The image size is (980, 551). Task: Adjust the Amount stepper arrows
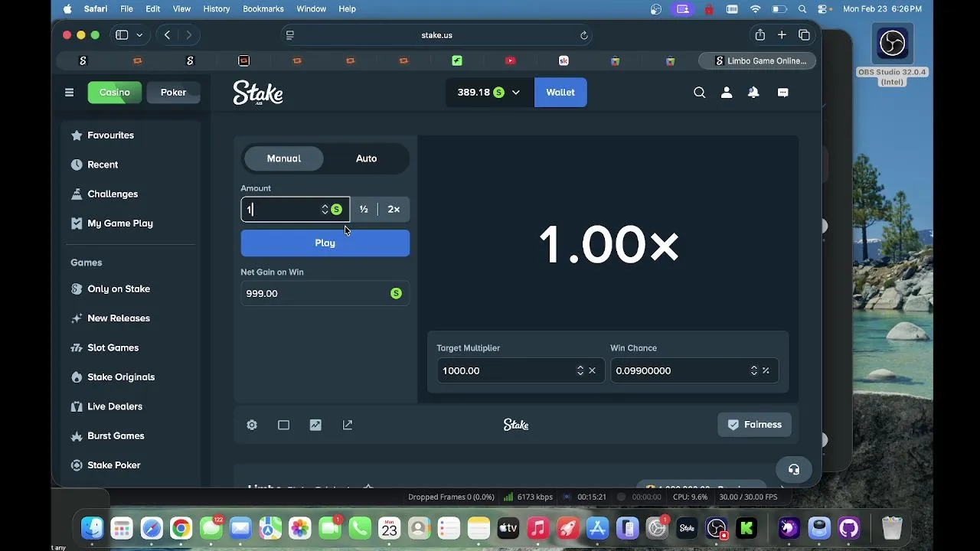(x=325, y=210)
